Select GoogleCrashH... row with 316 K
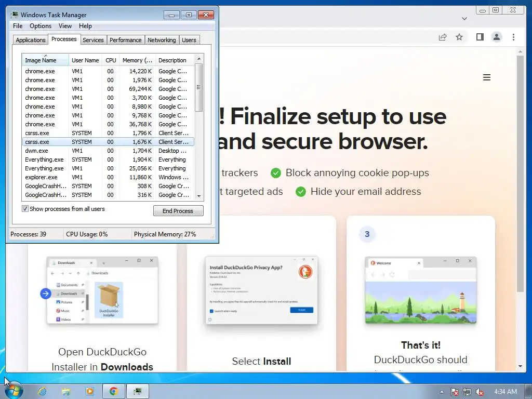 point(108,195)
